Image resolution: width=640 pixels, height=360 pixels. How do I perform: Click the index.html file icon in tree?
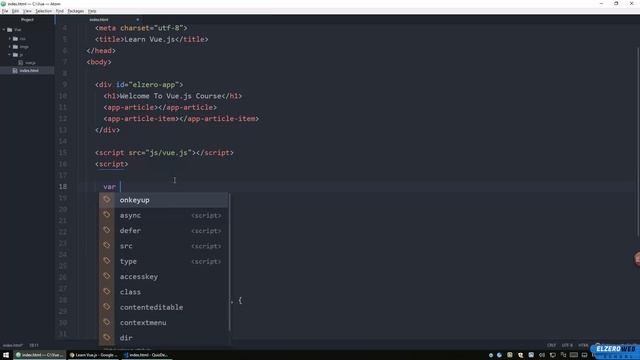[x=15, y=71]
